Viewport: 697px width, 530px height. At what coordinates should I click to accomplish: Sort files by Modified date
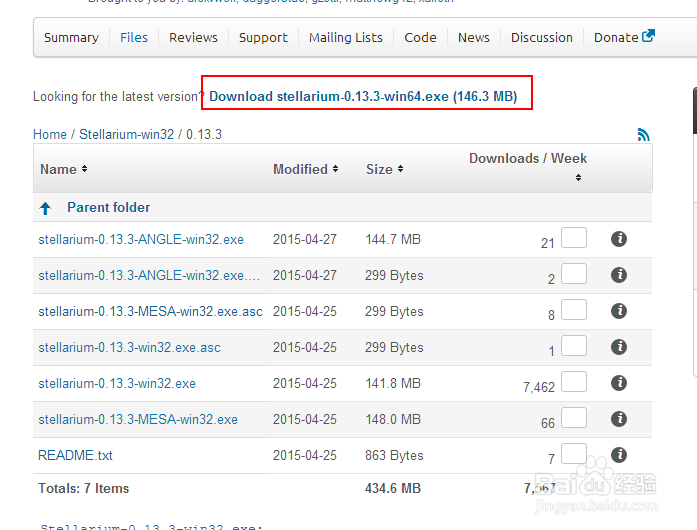point(306,169)
